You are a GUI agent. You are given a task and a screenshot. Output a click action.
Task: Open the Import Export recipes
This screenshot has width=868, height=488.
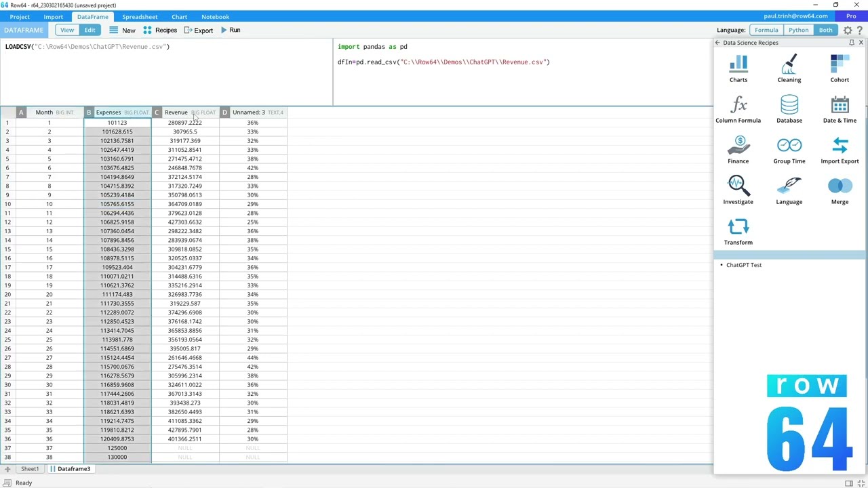(840, 150)
